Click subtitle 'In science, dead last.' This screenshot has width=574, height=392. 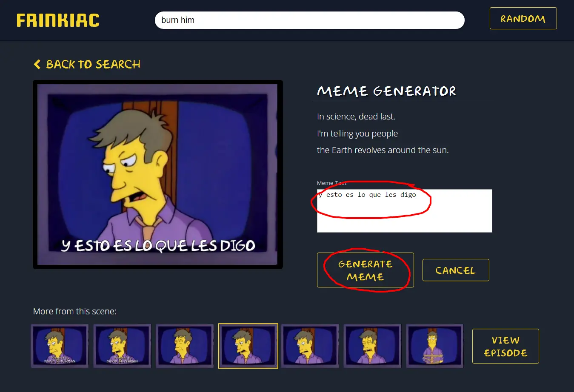point(356,116)
